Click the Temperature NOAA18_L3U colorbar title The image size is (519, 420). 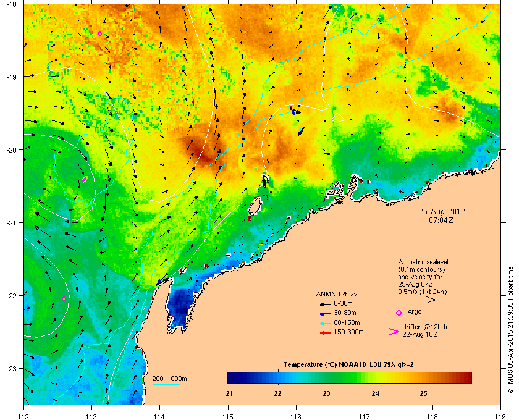pyautogui.click(x=348, y=365)
